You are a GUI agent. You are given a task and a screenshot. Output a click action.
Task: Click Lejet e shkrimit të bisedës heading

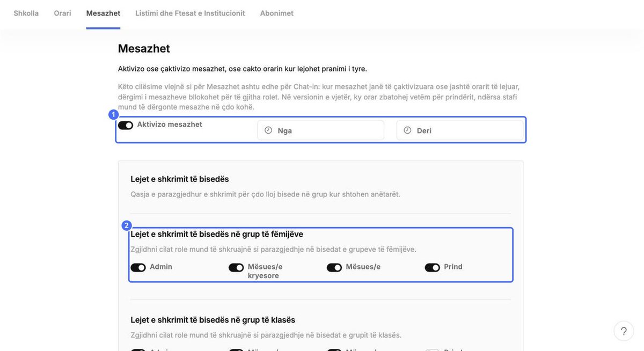[x=180, y=179]
